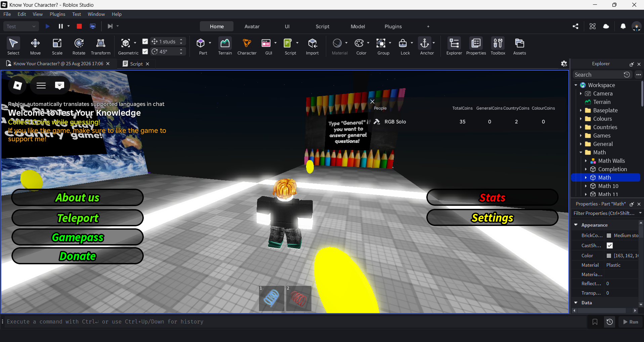Open the in-game chat icon
The height and width of the screenshot is (342, 644).
tap(59, 85)
